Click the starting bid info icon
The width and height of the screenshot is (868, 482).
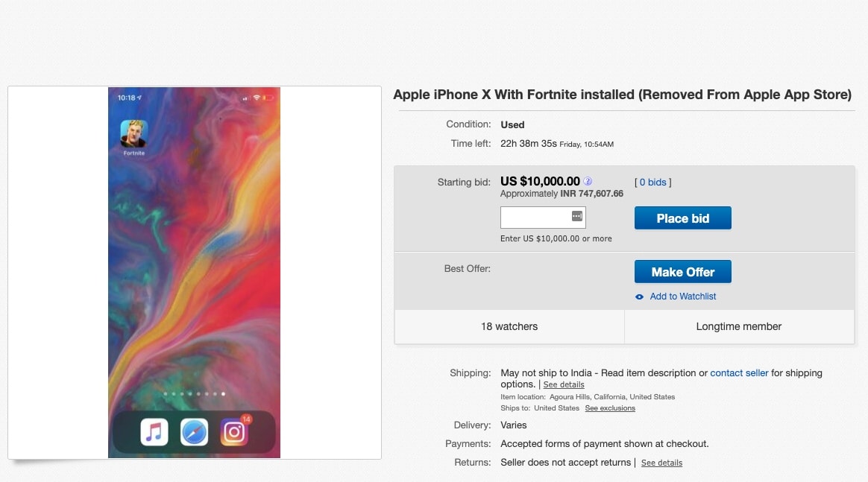(588, 181)
